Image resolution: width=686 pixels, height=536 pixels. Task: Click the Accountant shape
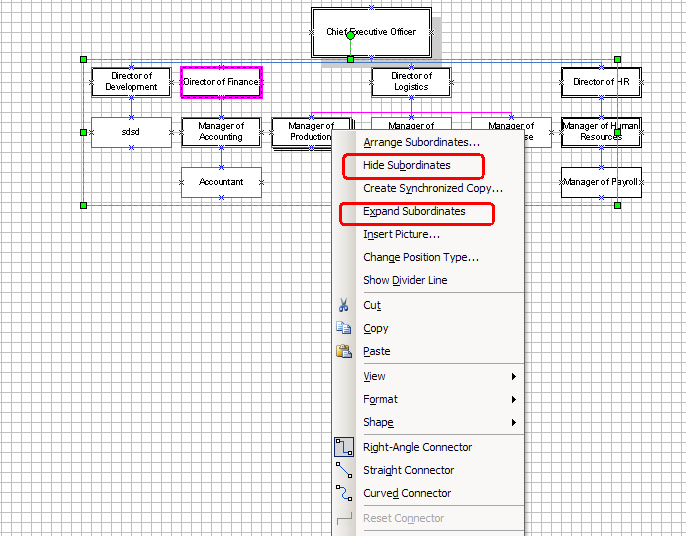click(x=221, y=182)
